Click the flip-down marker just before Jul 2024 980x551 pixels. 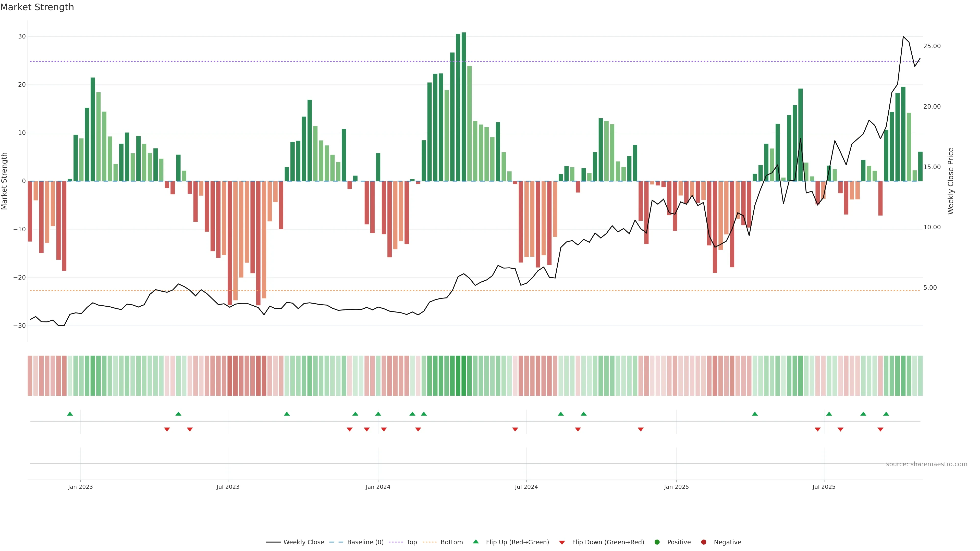coord(515,429)
